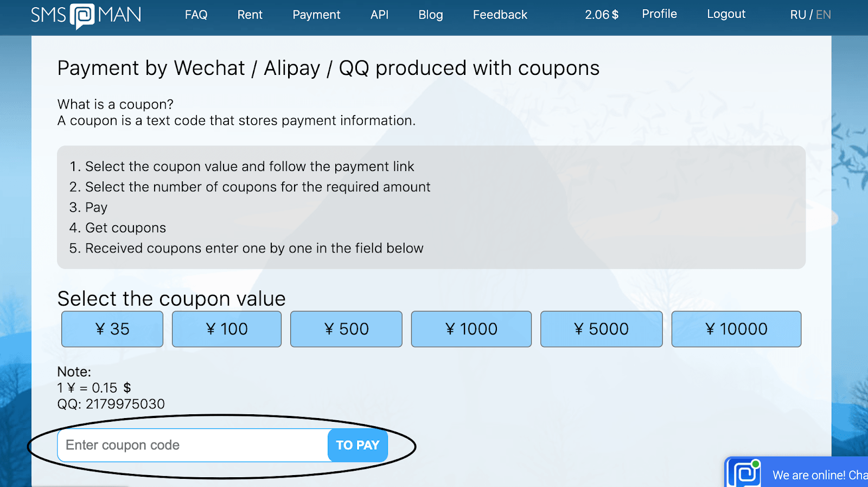This screenshot has width=868, height=487.
Task: Click the 2.06 $ balance
Action: [601, 15]
